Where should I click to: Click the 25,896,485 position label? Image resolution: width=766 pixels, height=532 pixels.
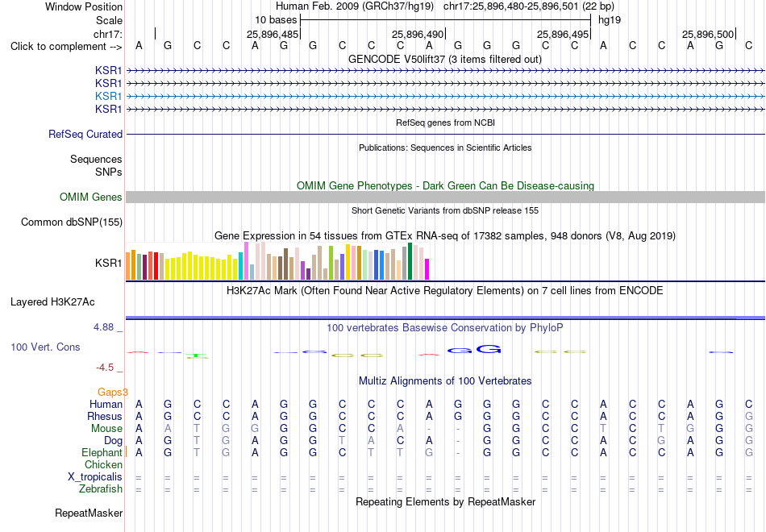pos(272,34)
